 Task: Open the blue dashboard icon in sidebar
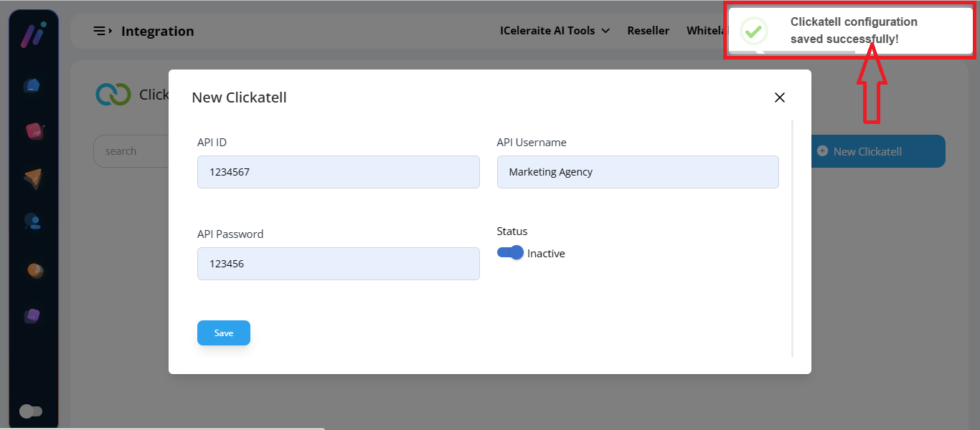tap(32, 86)
